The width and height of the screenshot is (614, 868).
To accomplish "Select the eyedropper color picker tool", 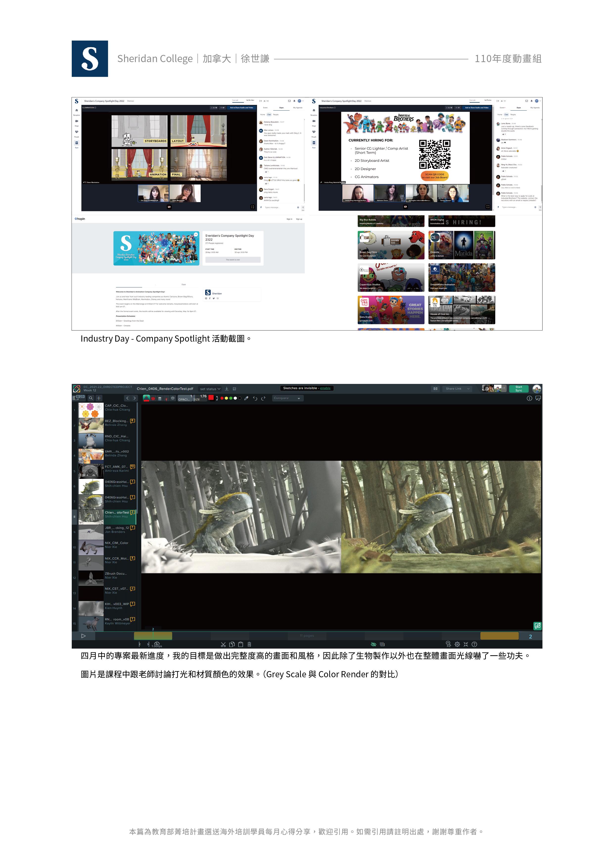I will point(246,398).
